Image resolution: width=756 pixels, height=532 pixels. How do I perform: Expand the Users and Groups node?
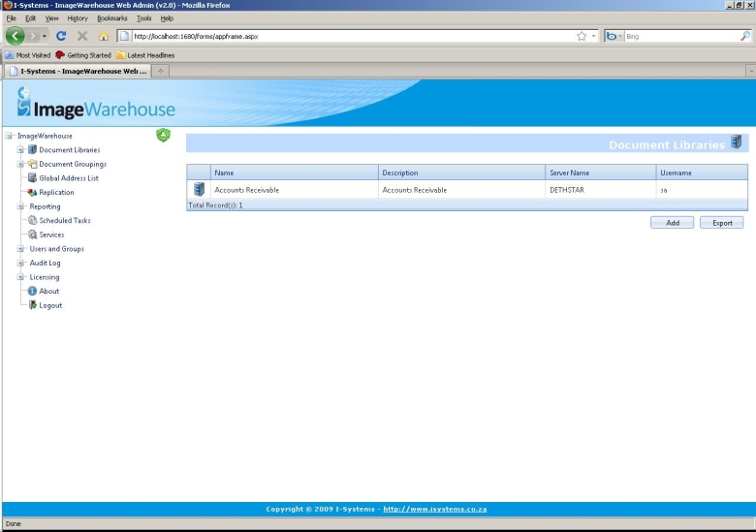click(x=20, y=249)
